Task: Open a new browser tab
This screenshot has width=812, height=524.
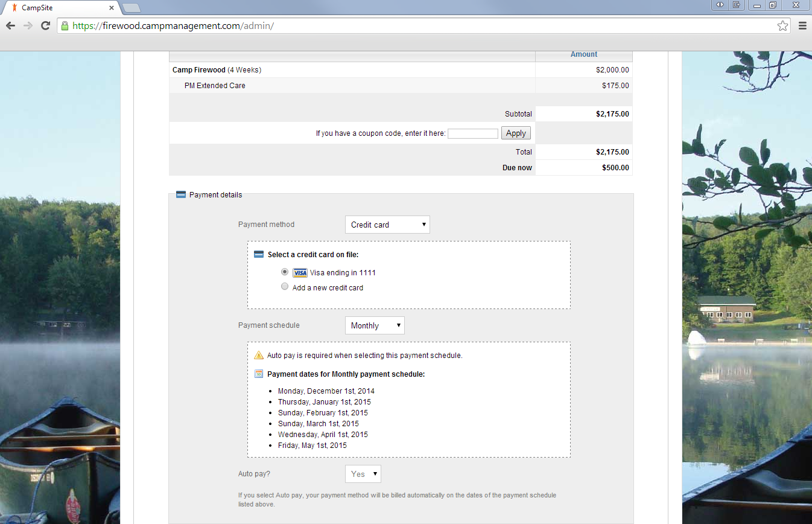Action: (x=131, y=8)
